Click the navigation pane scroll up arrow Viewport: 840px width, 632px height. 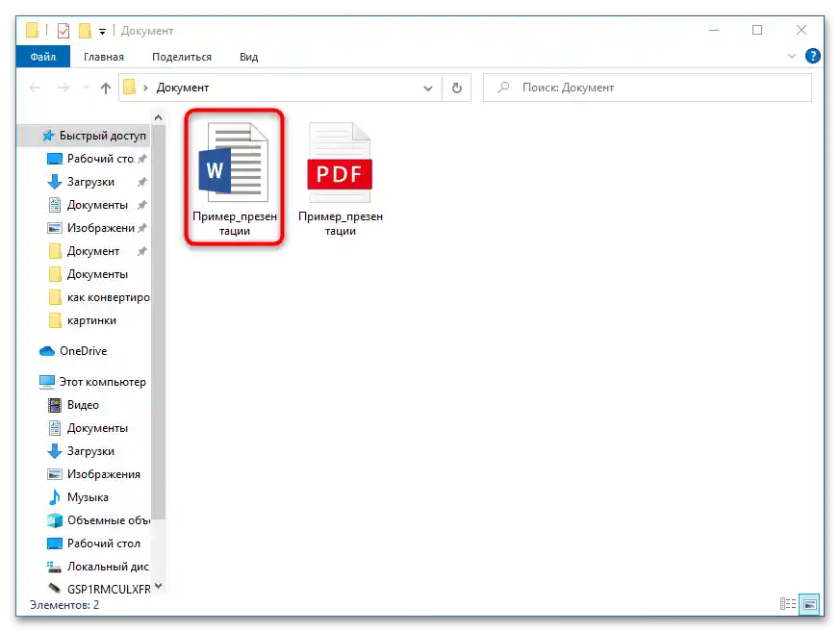pyautogui.click(x=158, y=117)
